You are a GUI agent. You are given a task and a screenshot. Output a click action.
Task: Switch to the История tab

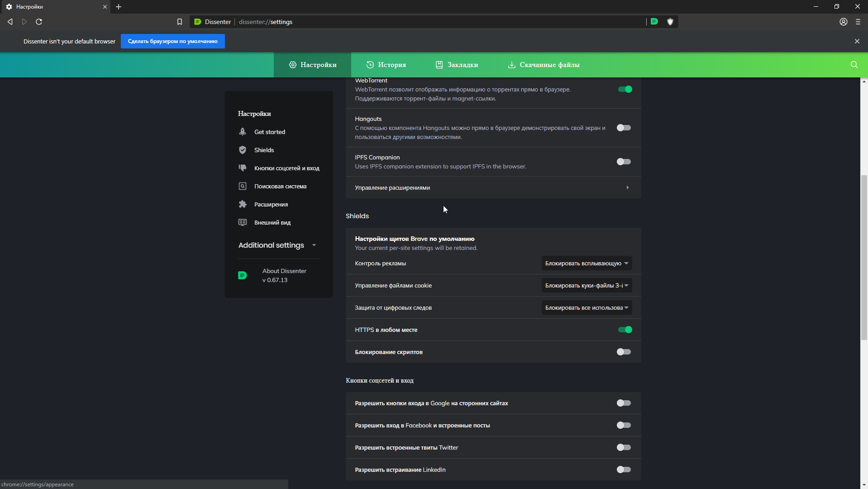(x=386, y=65)
